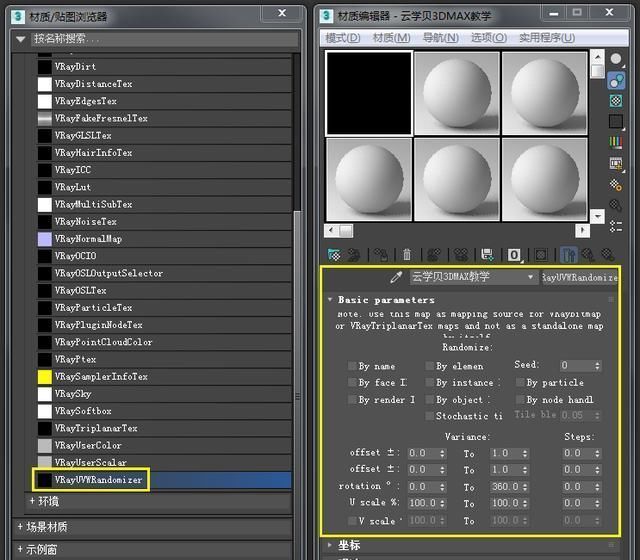Click Go Forward to Sibling icon
Image resolution: width=640 pixels, height=560 pixels.
coord(607,255)
